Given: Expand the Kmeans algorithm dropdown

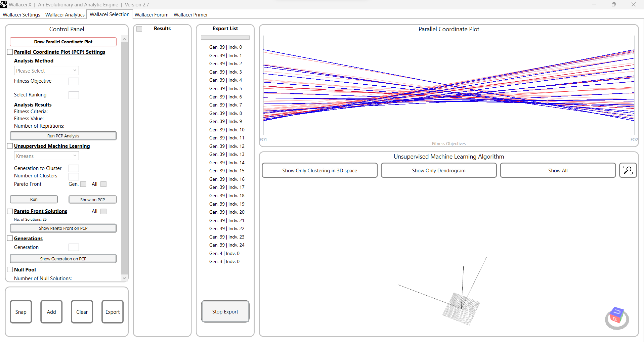Looking at the screenshot, I should coord(46,156).
